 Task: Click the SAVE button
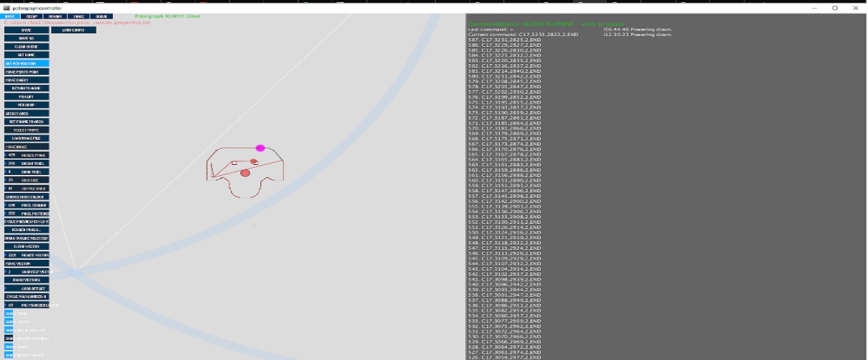[27, 30]
